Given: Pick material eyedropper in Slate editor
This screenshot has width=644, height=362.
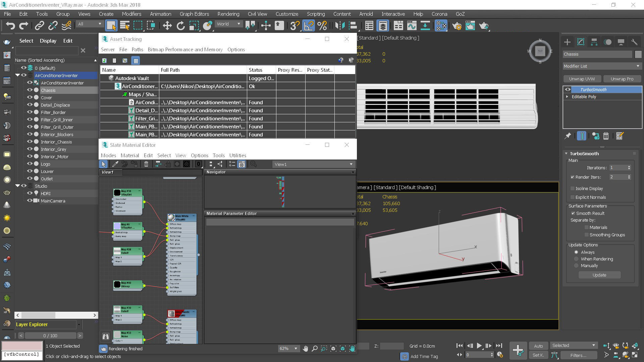Looking at the screenshot, I should point(115,164).
